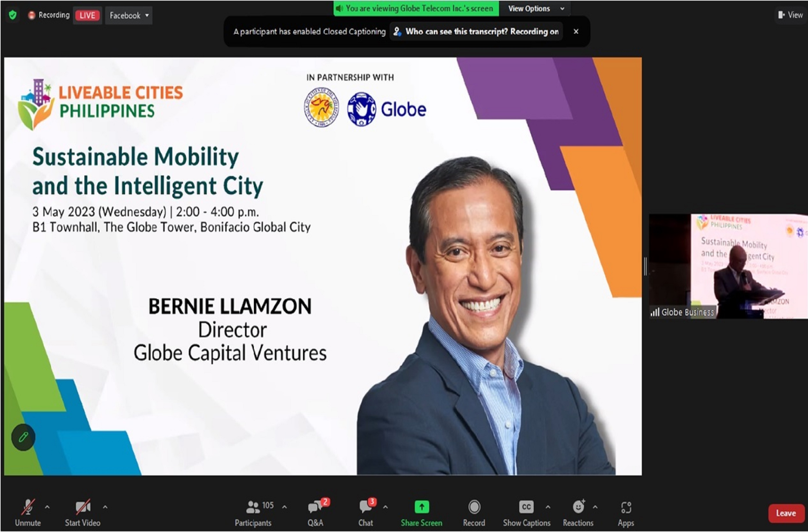Image resolution: width=808 pixels, height=532 pixels.
Task: Click the green encryption shield icon
Action: click(x=13, y=15)
